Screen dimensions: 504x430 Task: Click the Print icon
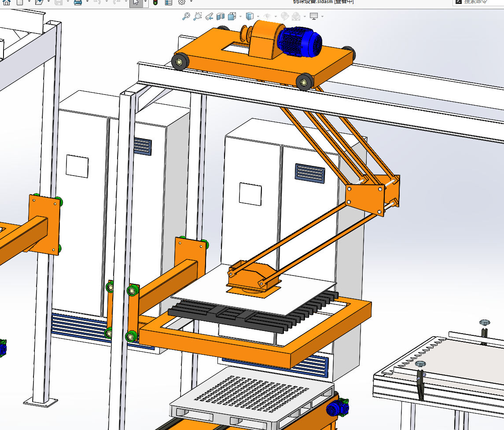[x=78, y=2]
